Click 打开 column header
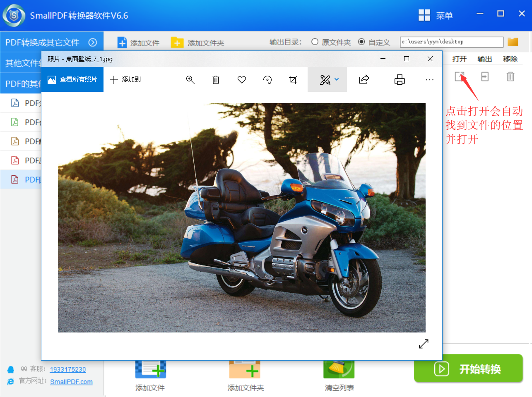This screenshot has height=397, width=532. 460,59
